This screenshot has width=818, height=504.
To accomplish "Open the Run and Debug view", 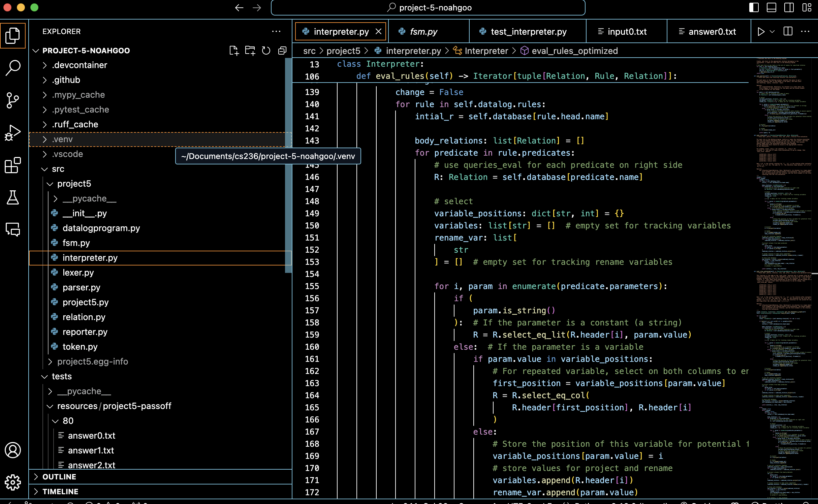I will [x=13, y=133].
